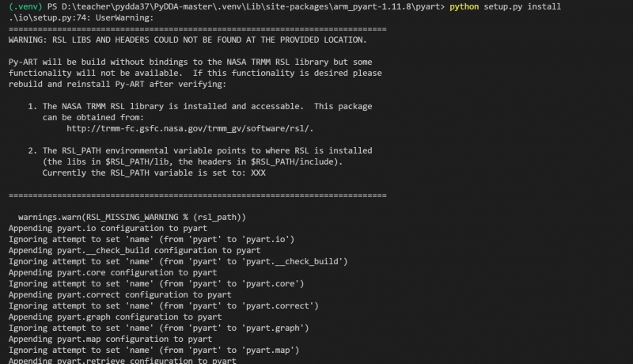Click item 2 about RSL_PATH environmental variable

[206, 150]
